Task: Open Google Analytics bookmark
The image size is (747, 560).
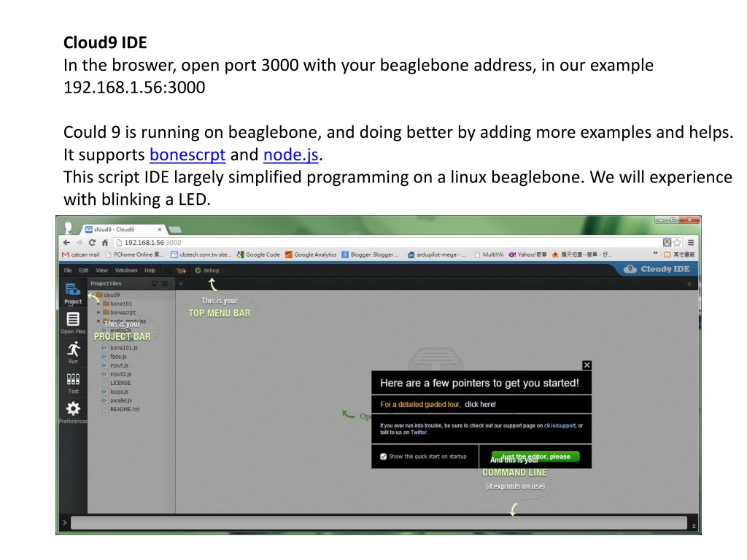Action: click(311, 254)
